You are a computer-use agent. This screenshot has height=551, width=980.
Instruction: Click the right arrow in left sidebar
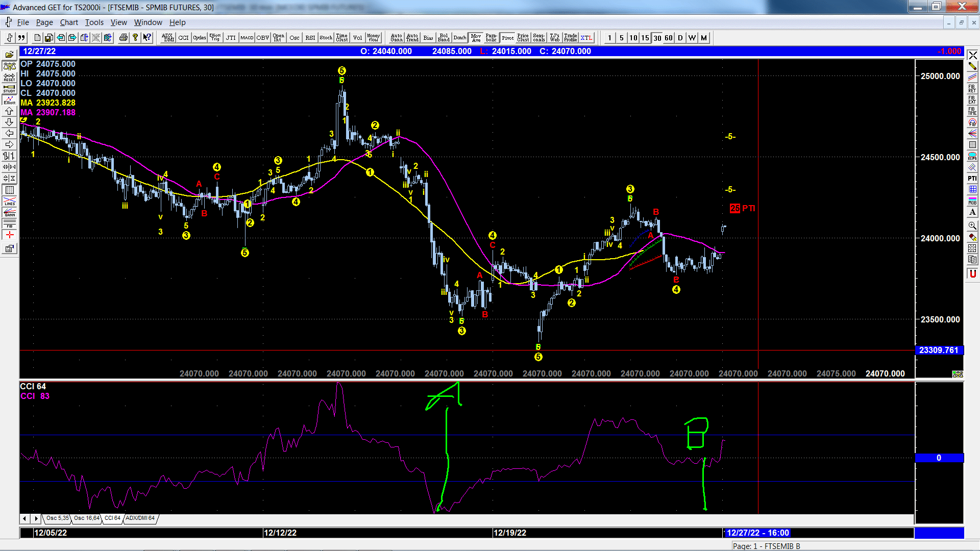[9, 144]
